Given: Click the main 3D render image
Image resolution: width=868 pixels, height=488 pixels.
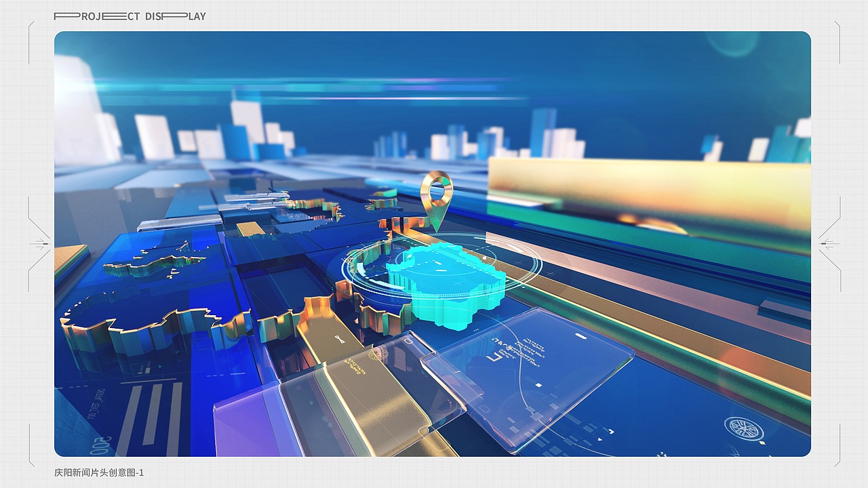Looking at the screenshot, I should pyautogui.click(x=433, y=244).
